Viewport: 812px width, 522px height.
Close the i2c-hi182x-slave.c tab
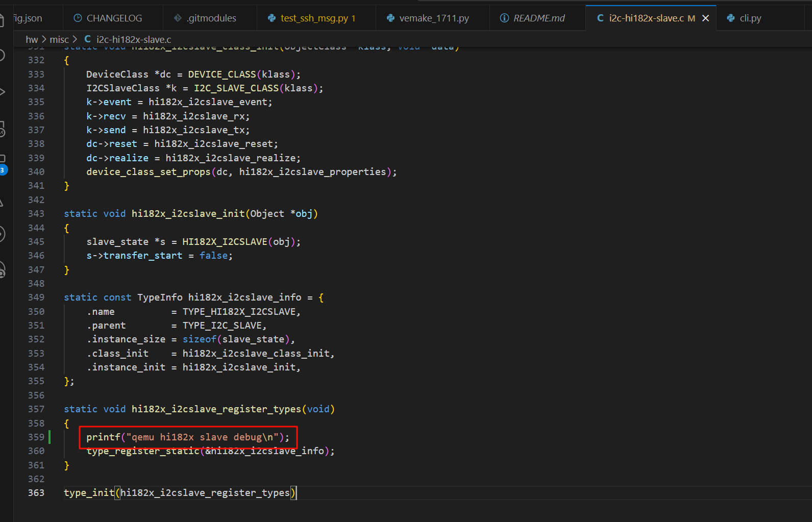(706, 18)
